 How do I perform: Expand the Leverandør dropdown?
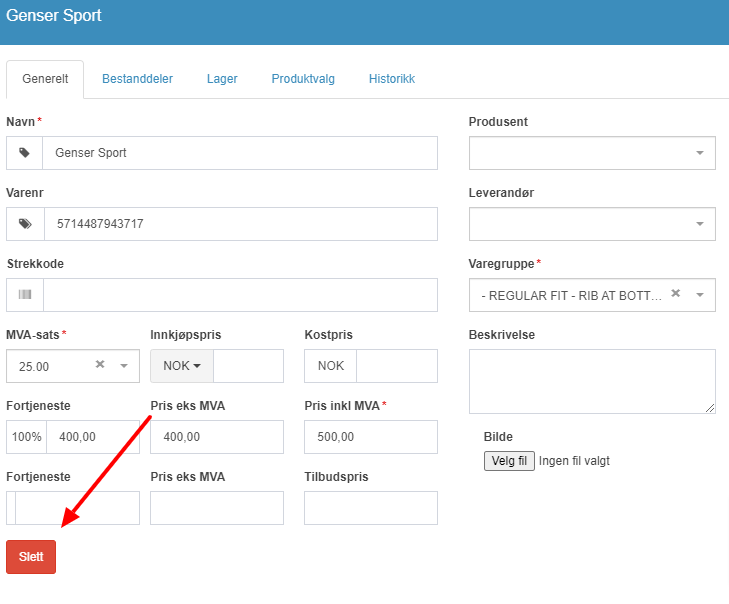click(592, 224)
